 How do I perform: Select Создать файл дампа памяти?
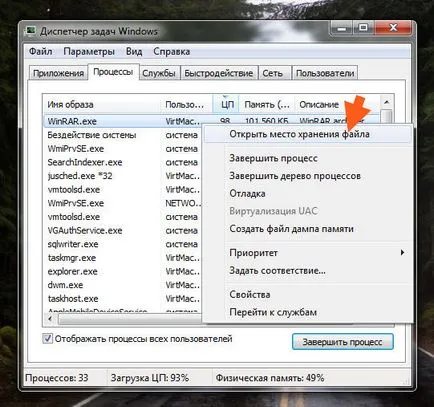click(291, 229)
